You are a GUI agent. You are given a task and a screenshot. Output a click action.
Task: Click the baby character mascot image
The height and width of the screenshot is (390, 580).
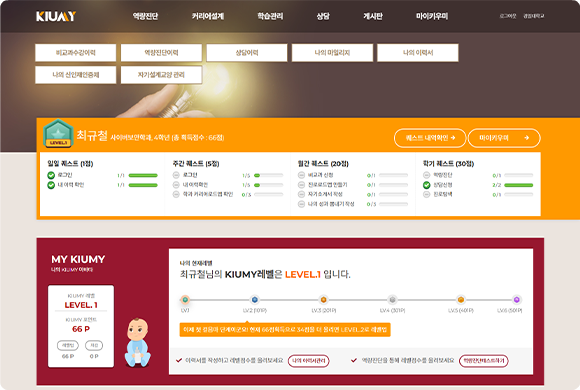point(137,342)
